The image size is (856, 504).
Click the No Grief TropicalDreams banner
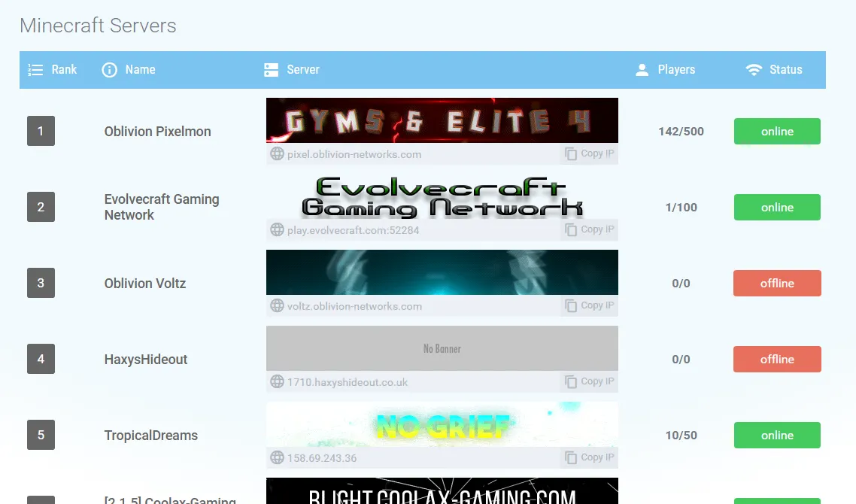tap(442, 424)
